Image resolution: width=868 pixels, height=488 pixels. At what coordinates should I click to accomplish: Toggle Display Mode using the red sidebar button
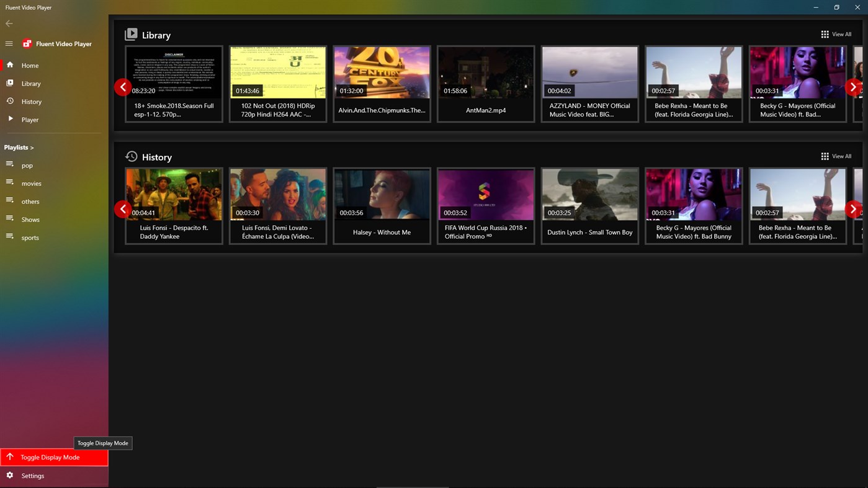50,457
